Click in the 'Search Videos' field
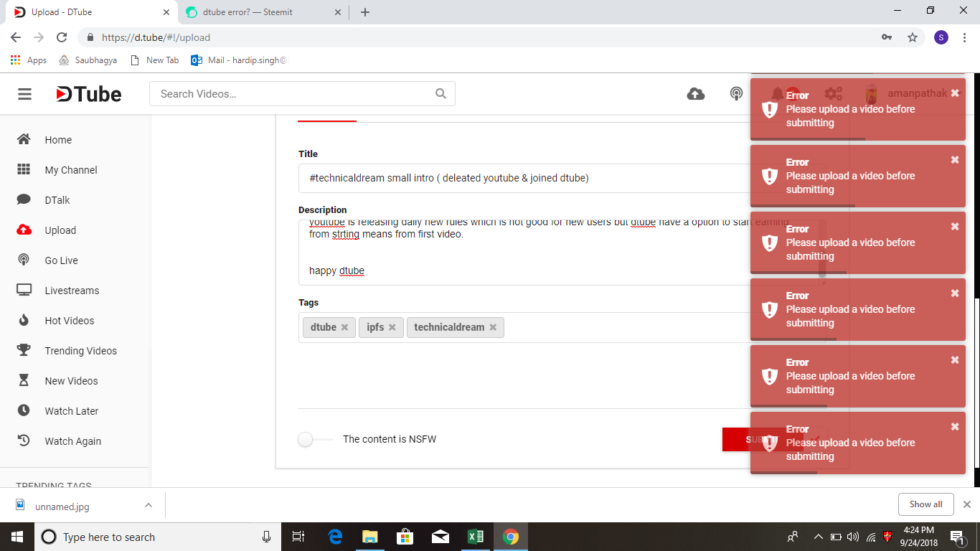Screen dimensions: 980x551 (287, 93)
